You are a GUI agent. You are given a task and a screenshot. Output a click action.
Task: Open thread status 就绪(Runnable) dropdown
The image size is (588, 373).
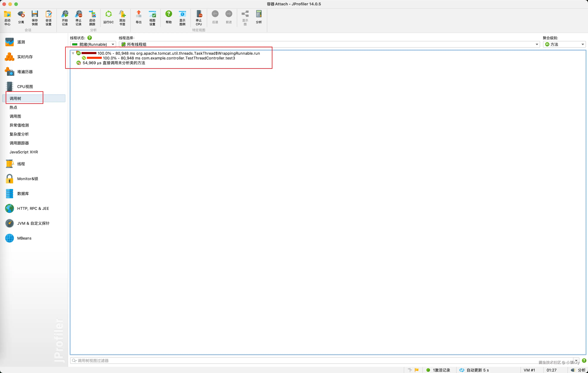93,44
